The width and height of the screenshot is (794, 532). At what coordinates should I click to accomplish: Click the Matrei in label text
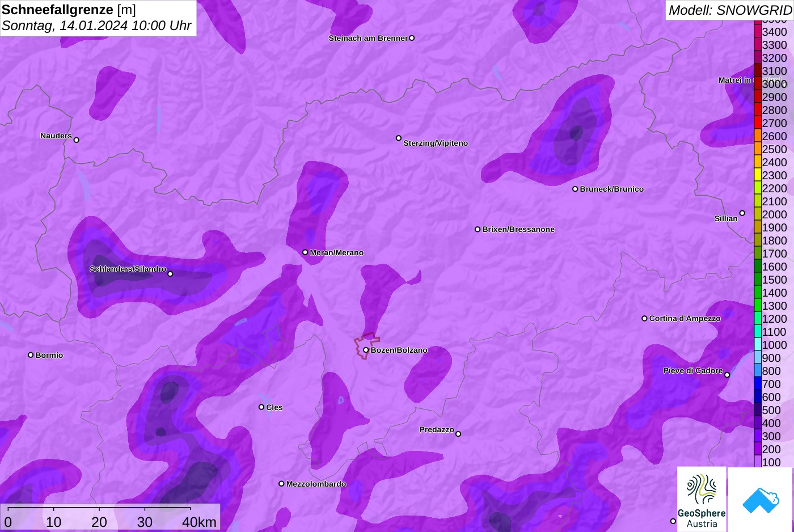(x=735, y=80)
